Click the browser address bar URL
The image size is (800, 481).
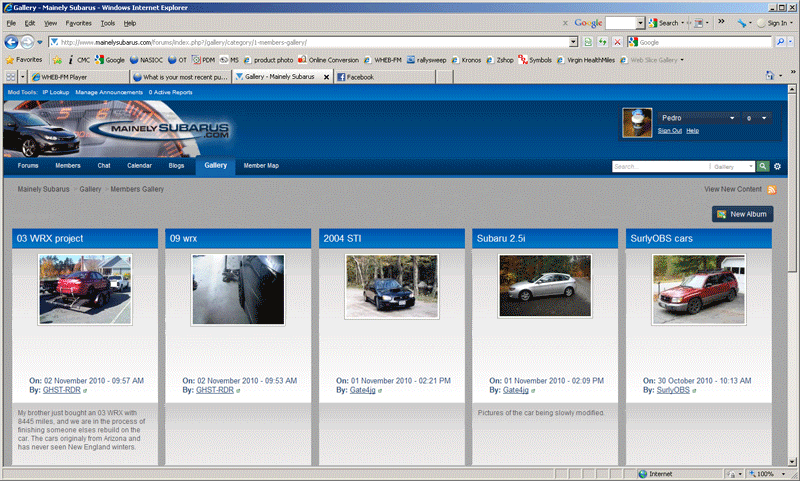pyautogui.click(x=310, y=42)
